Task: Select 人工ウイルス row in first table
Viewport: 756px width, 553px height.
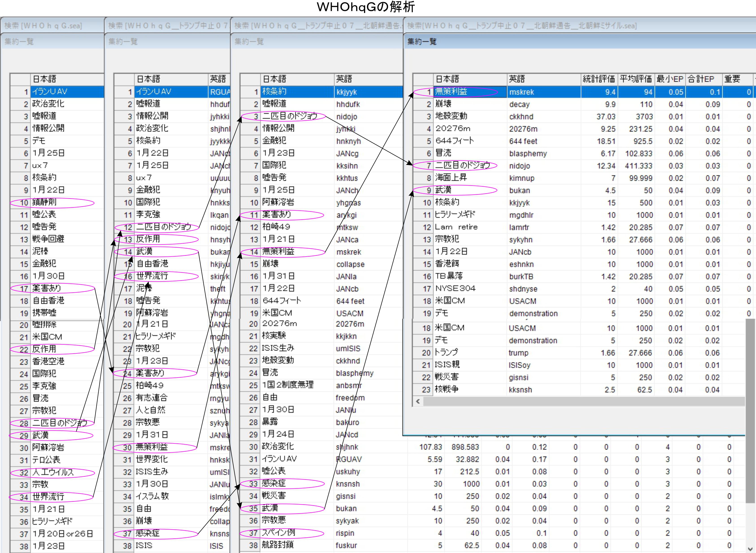Action: 53,472
